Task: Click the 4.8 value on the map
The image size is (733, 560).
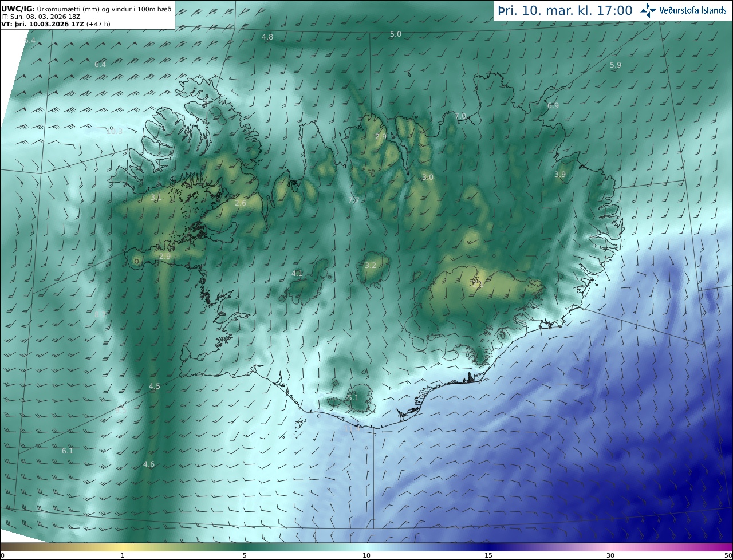Action: click(267, 37)
